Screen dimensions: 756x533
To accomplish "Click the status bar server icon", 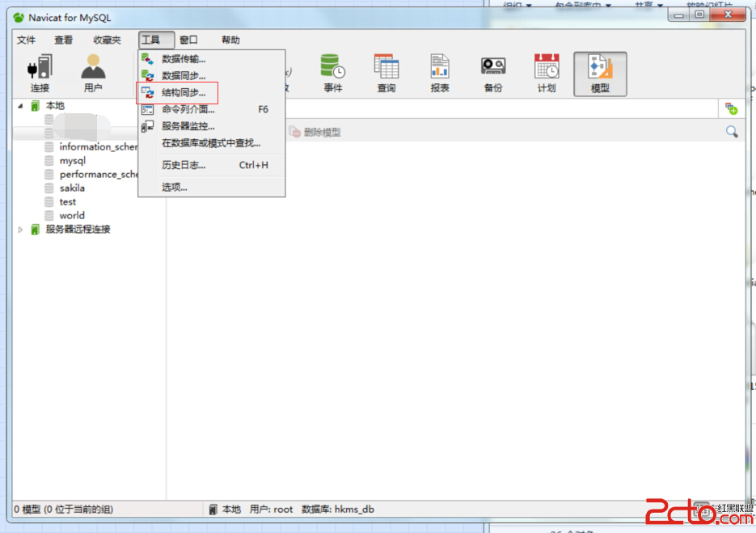I will 213,510.
